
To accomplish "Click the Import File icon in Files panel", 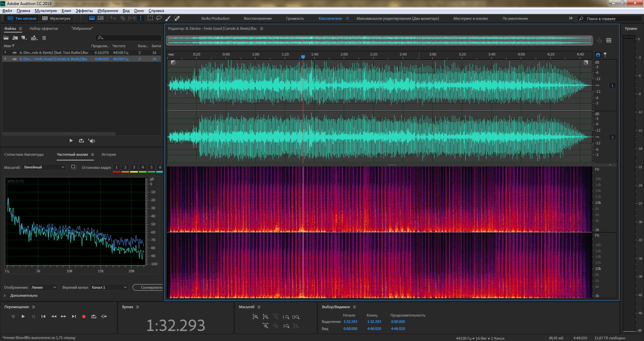I will coord(15,38).
